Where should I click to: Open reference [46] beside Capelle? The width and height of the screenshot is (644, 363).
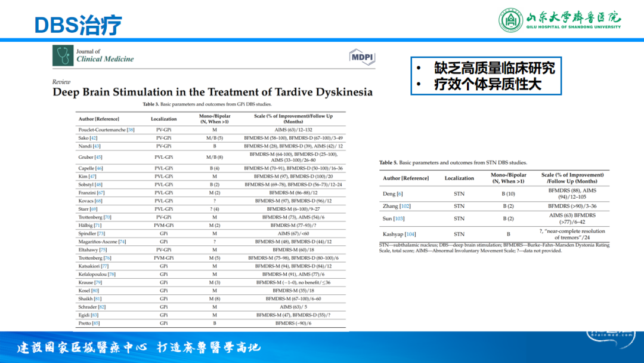pyautogui.click(x=99, y=168)
